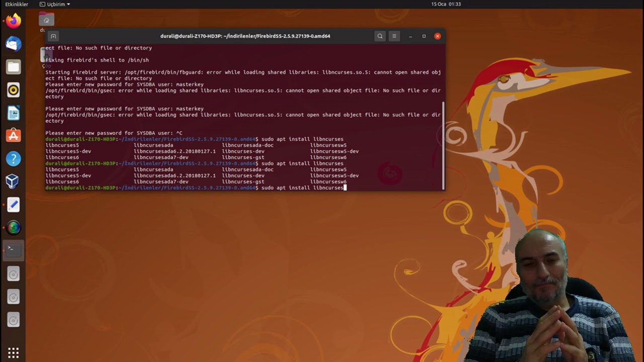This screenshot has height=362, width=644.
Task: Open Rhythmbox music player from the dock
Action: [x=14, y=90]
